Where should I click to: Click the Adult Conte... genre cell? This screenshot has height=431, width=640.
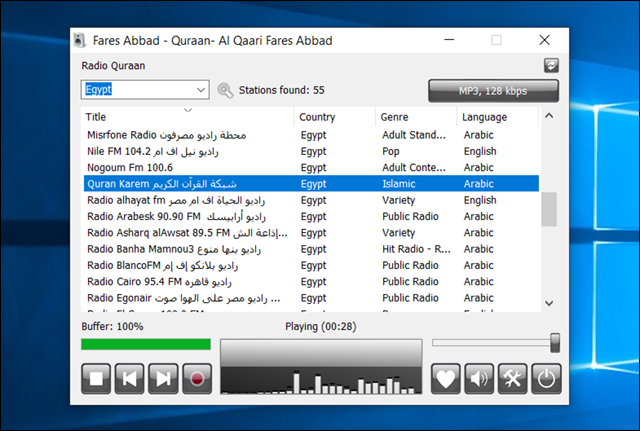[x=414, y=168]
